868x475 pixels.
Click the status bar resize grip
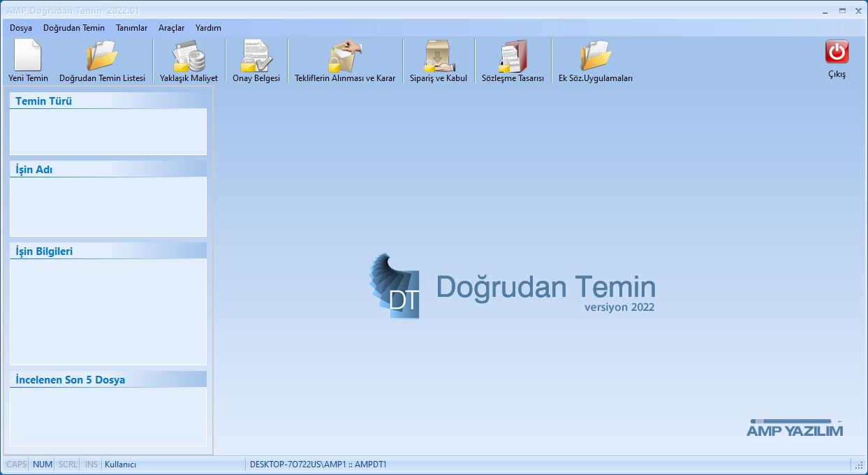point(859,465)
